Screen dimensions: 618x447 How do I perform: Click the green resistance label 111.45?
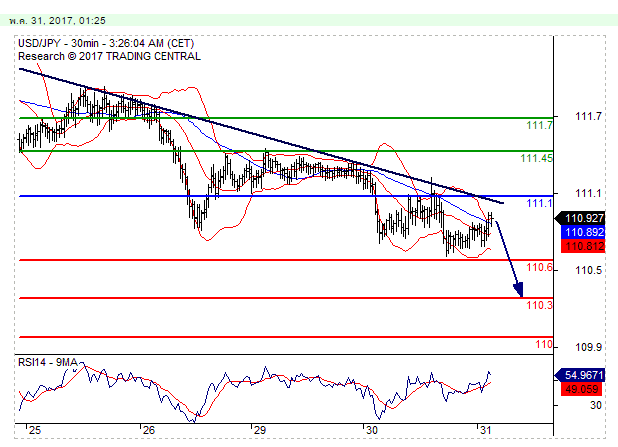tap(536, 158)
